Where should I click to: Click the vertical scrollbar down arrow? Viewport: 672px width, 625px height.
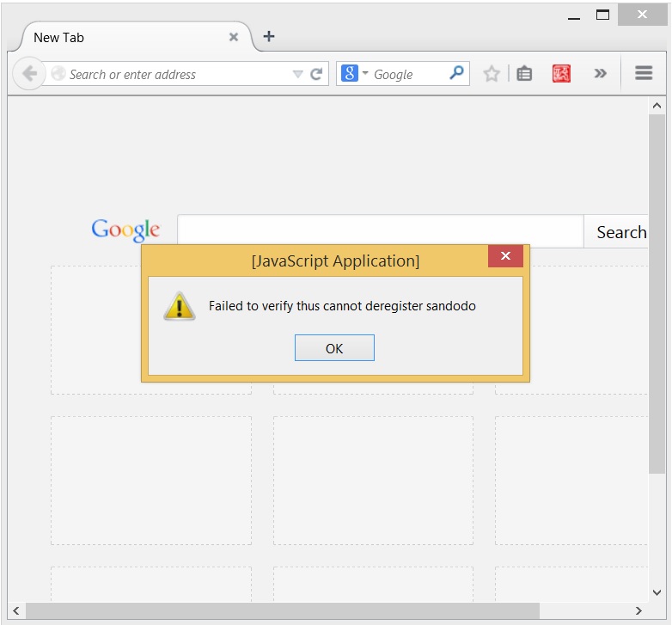pyautogui.click(x=657, y=592)
